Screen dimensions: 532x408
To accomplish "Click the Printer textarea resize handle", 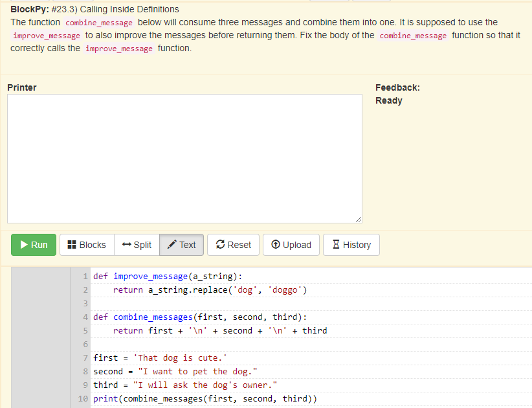I will tap(359, 220).
